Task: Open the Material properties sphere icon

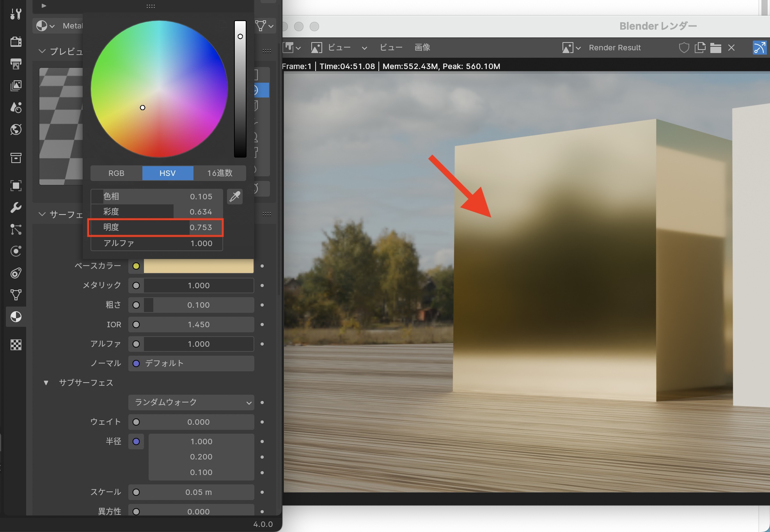Action: 16,317
